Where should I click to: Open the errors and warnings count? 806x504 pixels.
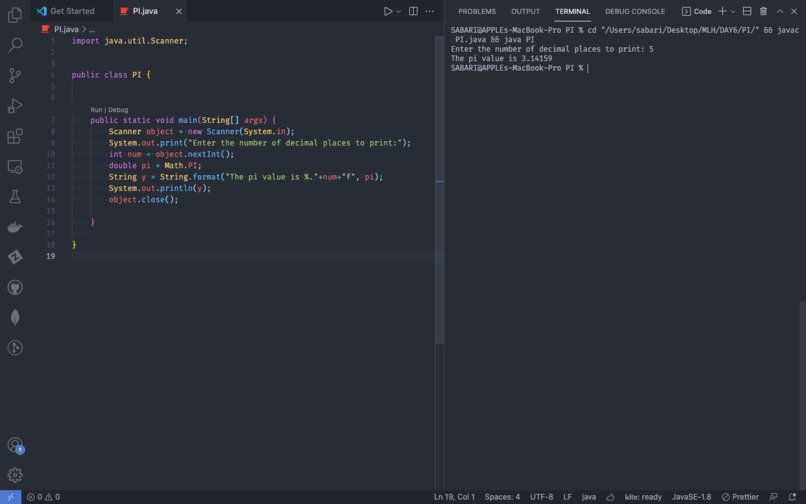[43, 497]
